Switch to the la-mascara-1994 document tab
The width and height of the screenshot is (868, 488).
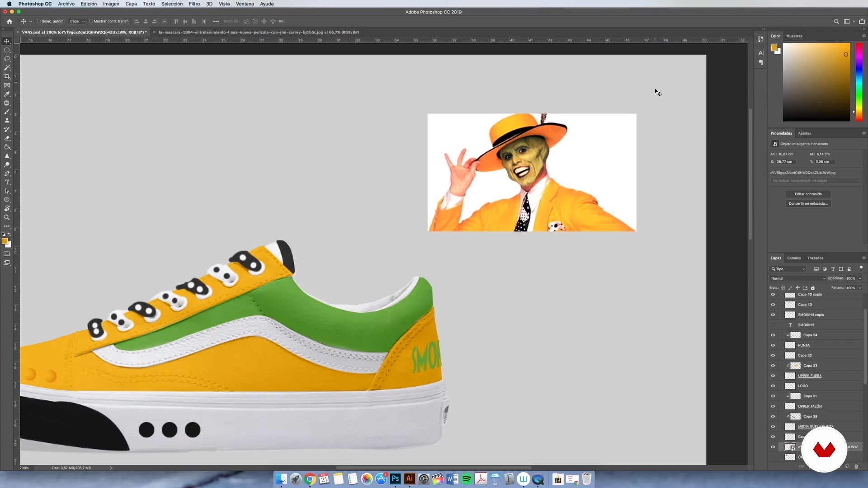coord(259,32)
